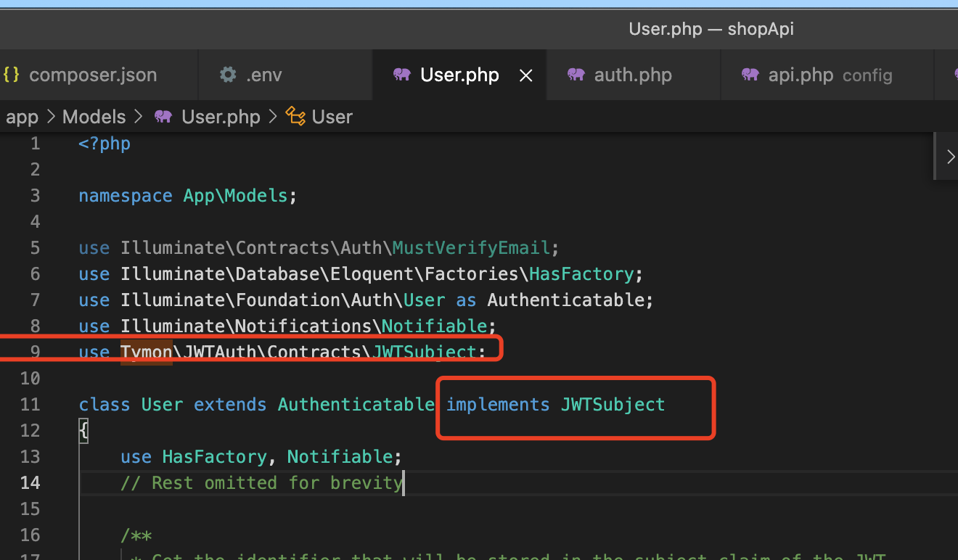The width and height of the screenshot is (958, 560).
Task: Click 'Eloquent' on line 6
Action: coord(372,274)
